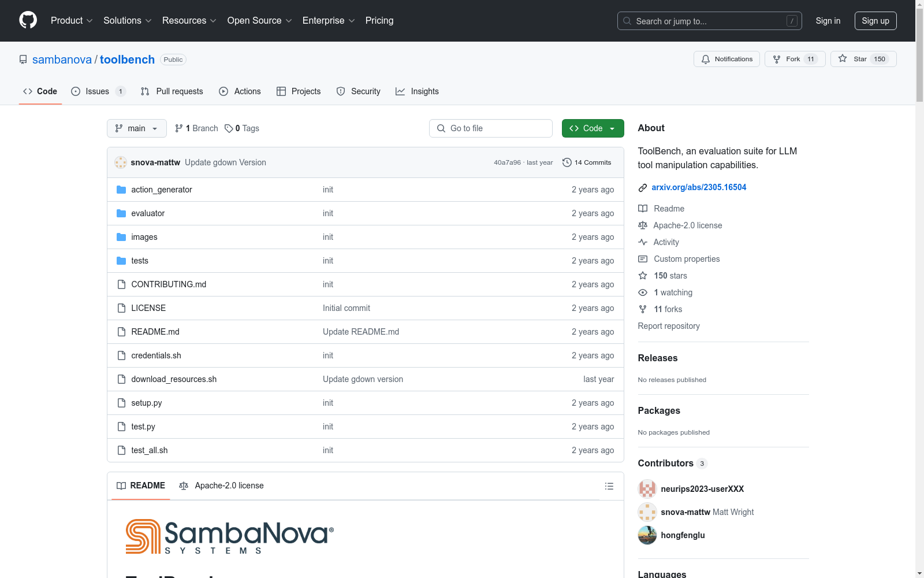Click the test_all.sh file icon
The height and width of the screenshot is (578, 924).
121,450
